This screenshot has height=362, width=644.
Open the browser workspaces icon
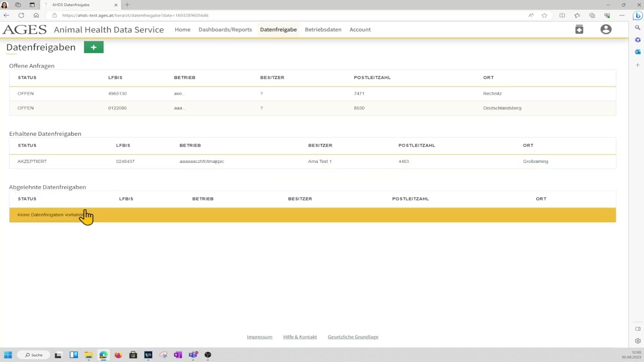tap(18, 5)
